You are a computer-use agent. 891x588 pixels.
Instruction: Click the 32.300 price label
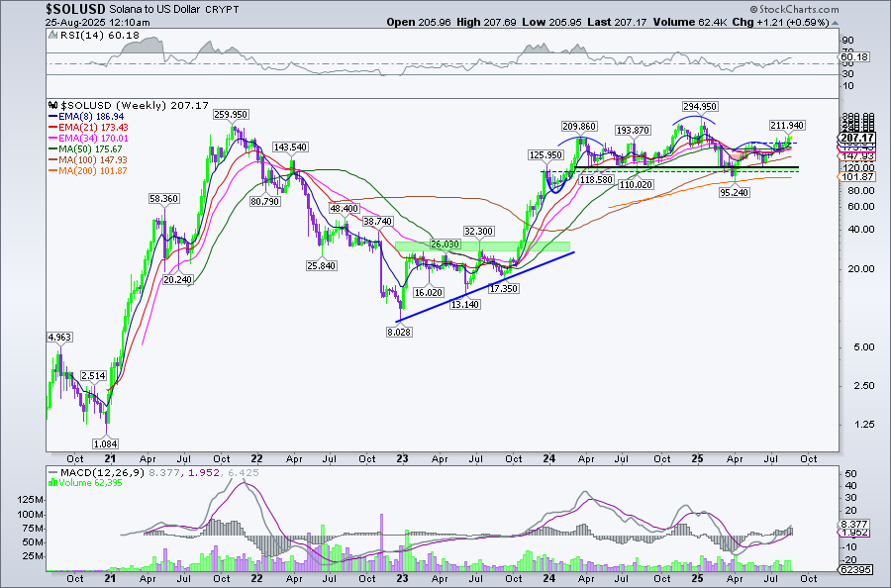[479, 232]
